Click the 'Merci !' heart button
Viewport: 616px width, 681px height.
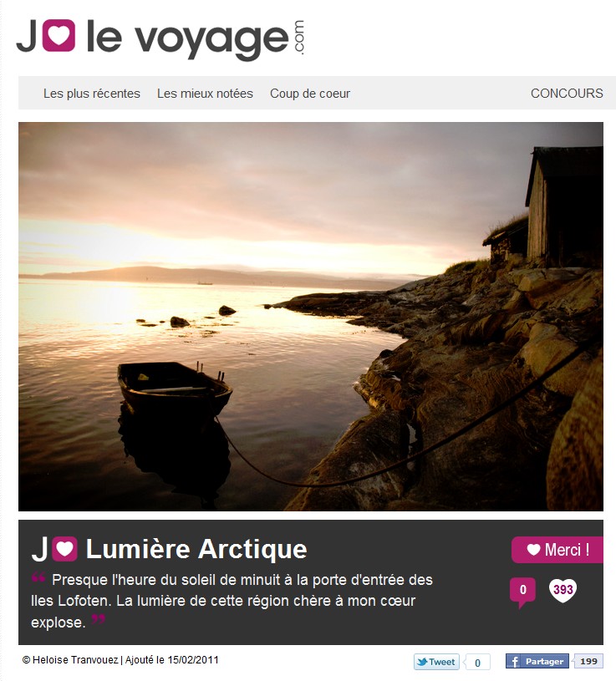557,550
